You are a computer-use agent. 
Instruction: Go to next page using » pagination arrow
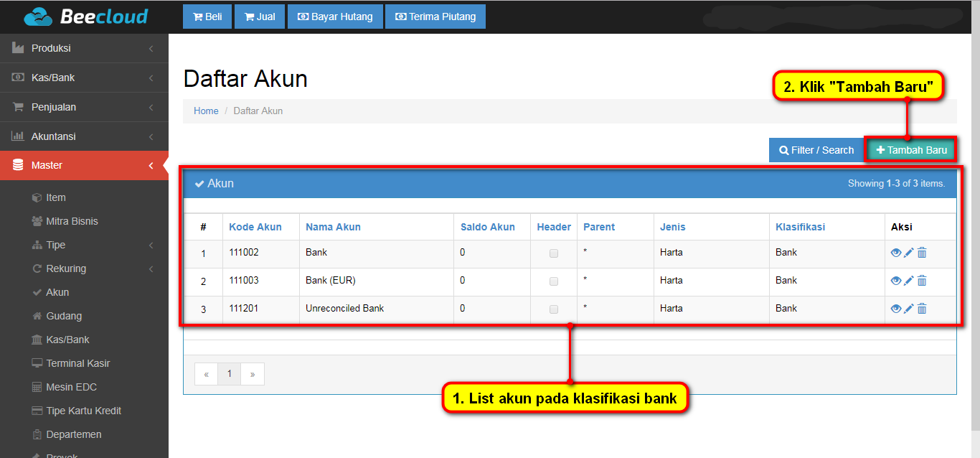(x=253, y=374)
